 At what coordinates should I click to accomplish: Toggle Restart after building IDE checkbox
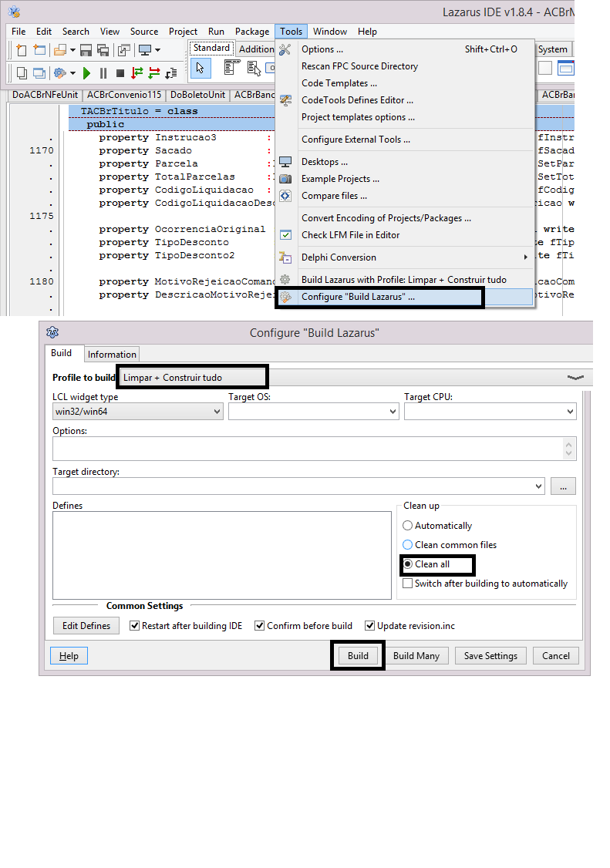point(135,625)
